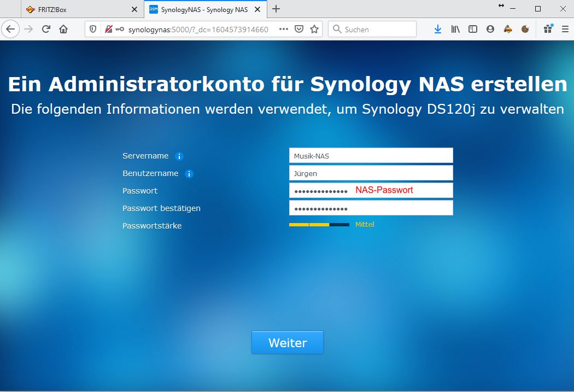Click the Benutzername field containing Jürgen
The width and height of the screenshot is (574, 392).
coord(371,173)
